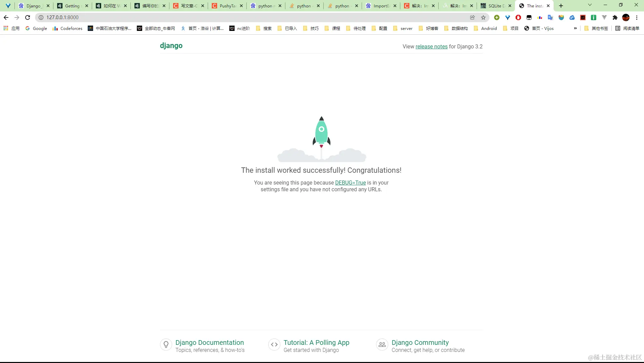Screen dimensions: 644x363
Task: Switch to the first Django tab
Action: coord(34,6)
